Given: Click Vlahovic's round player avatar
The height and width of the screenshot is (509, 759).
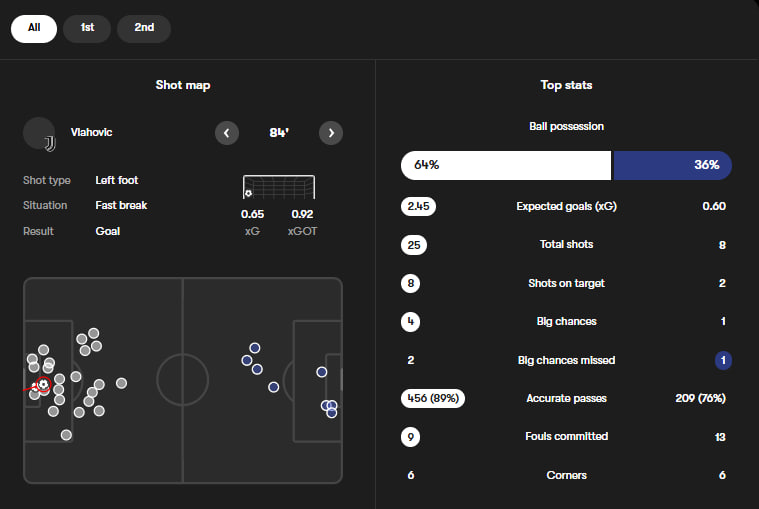Looking at the screenshot, I should click(38, 132).
